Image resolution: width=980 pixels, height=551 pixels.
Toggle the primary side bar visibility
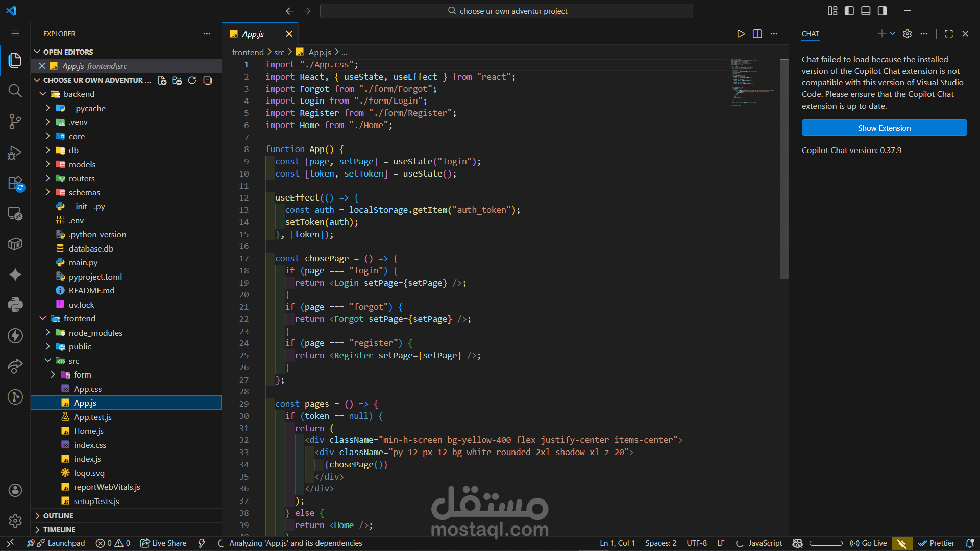tap(849, 11)
